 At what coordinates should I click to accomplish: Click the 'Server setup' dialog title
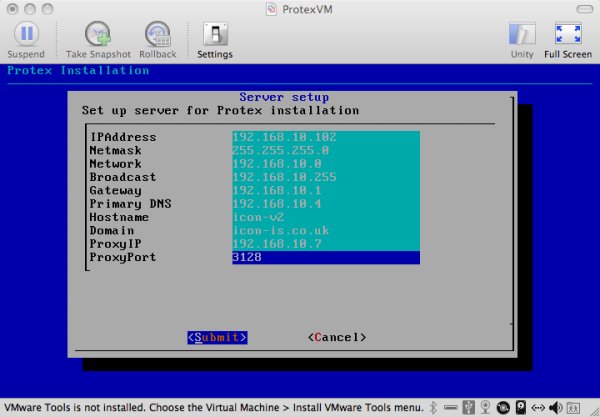coord(284,97)
